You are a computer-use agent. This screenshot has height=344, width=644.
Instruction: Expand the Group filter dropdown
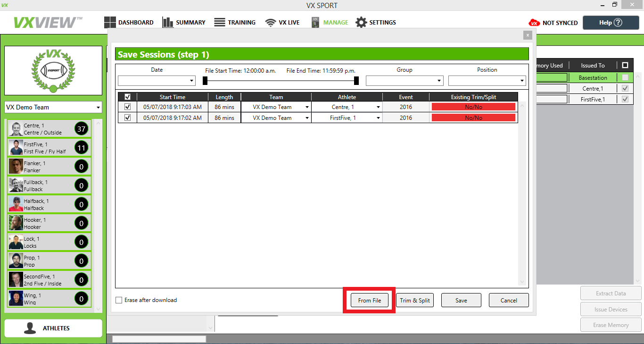tap(405, 81)
